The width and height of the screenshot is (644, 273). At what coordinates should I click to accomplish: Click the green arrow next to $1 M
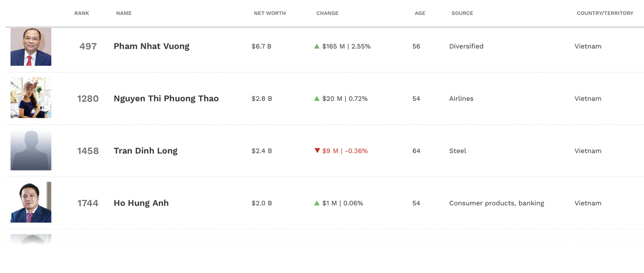coord(317,203)
